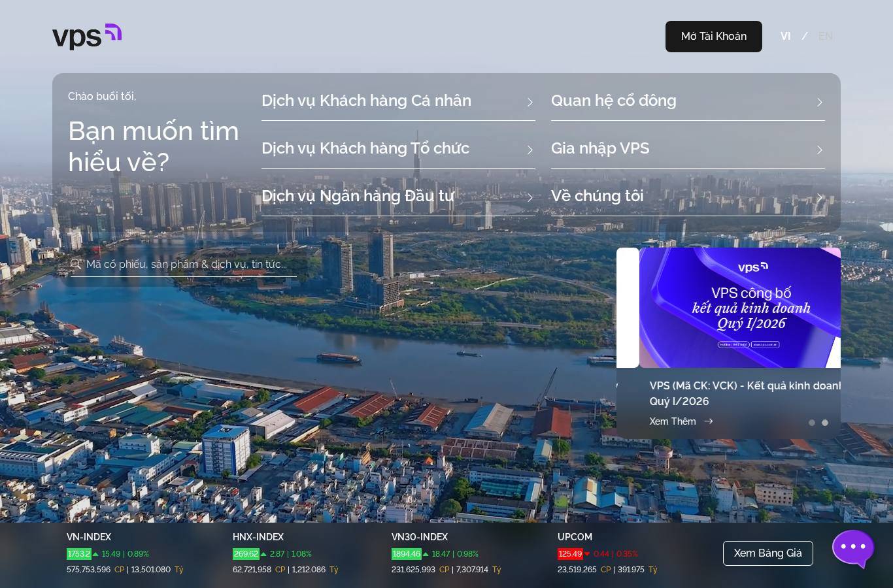Open the purple chat bubble icon
The width and height of the screenshot is (893, 588).
[x=853, y=549]
